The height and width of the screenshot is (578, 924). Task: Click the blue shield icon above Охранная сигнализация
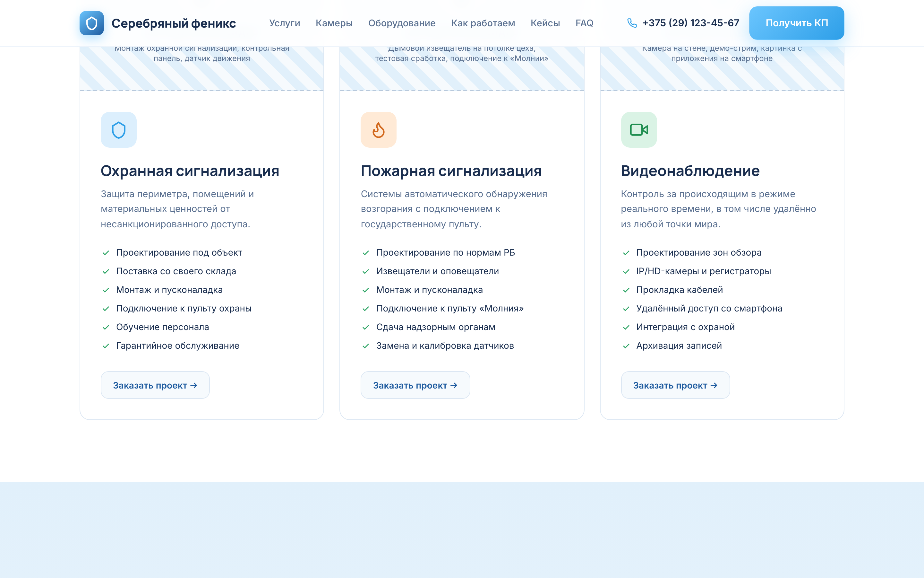click(x=119, y=130)
